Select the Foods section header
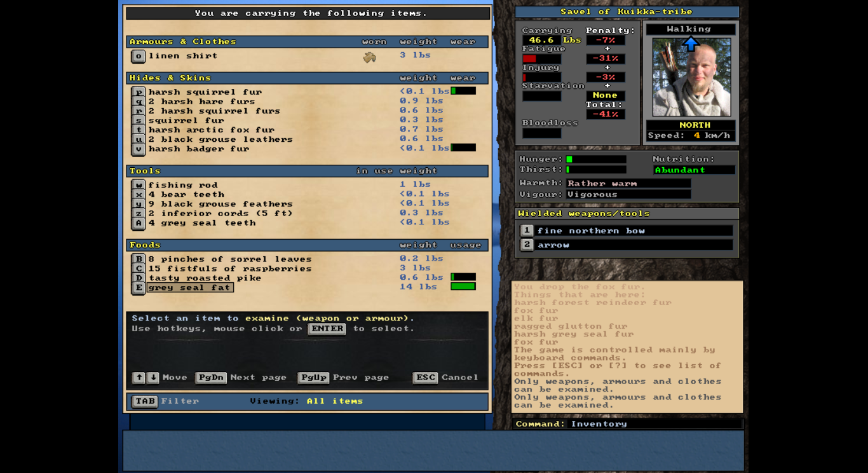The height and width of the screenshot is (473, 868). click(308, 245)
